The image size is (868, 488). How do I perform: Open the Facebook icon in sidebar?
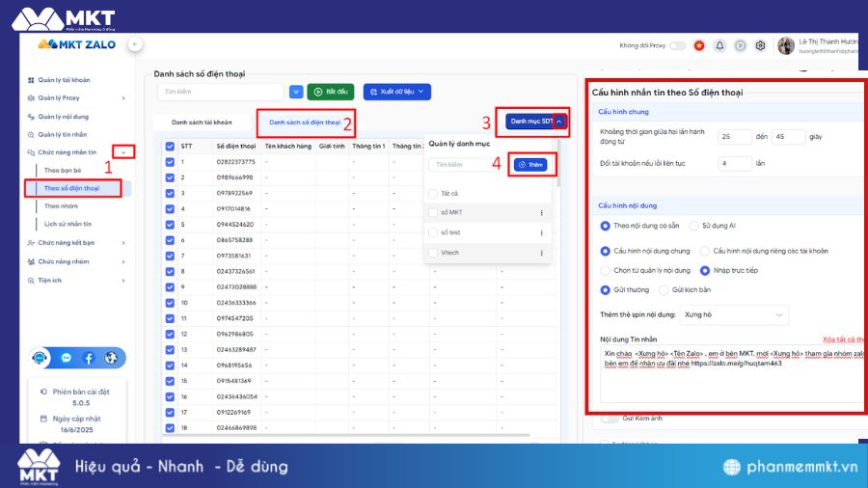[89, 358]
